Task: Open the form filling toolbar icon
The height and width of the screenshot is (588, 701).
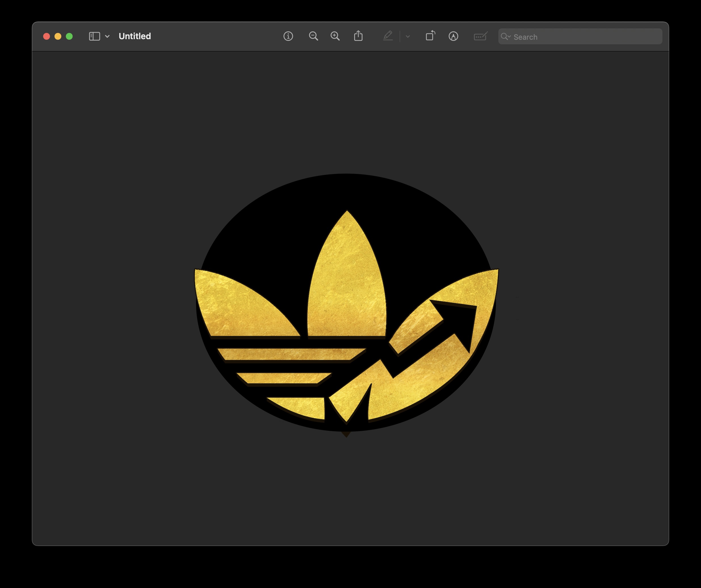Action: (481, 36)
